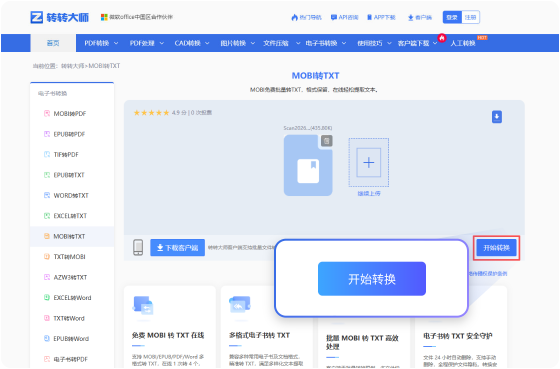Select the active MOBI转TXT sidebar item

pyautogui.click(x=72, y=236)
